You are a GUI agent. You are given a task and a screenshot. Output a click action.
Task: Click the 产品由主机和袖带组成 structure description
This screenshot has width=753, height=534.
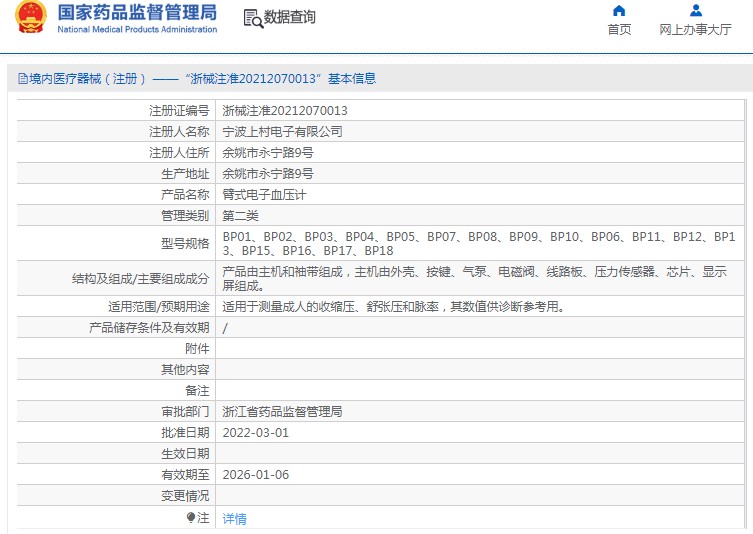click(x=474, y=279)
